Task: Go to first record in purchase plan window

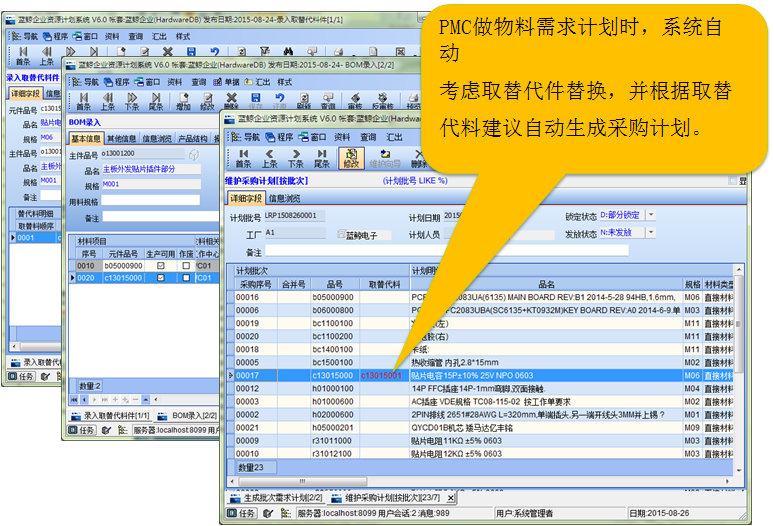Action: 243,158
